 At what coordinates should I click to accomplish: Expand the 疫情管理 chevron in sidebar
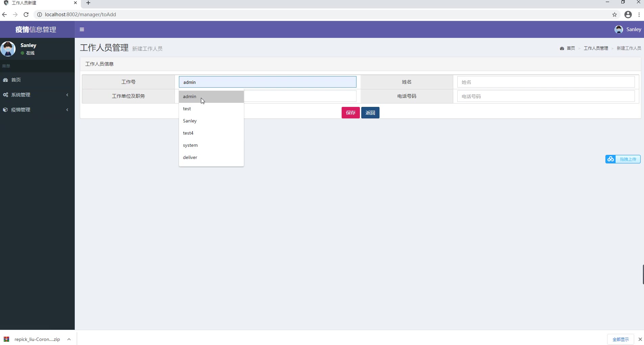point(67,110)
